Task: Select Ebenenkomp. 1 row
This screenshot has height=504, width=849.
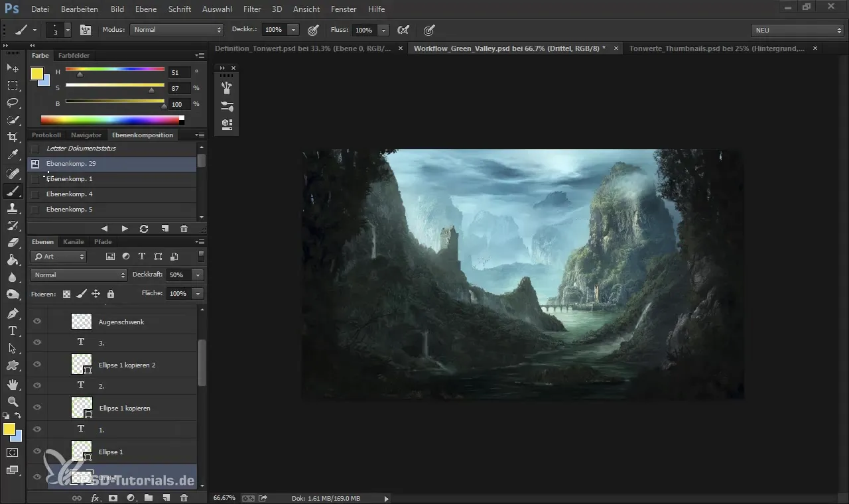Action: click(x=113, y=179)
